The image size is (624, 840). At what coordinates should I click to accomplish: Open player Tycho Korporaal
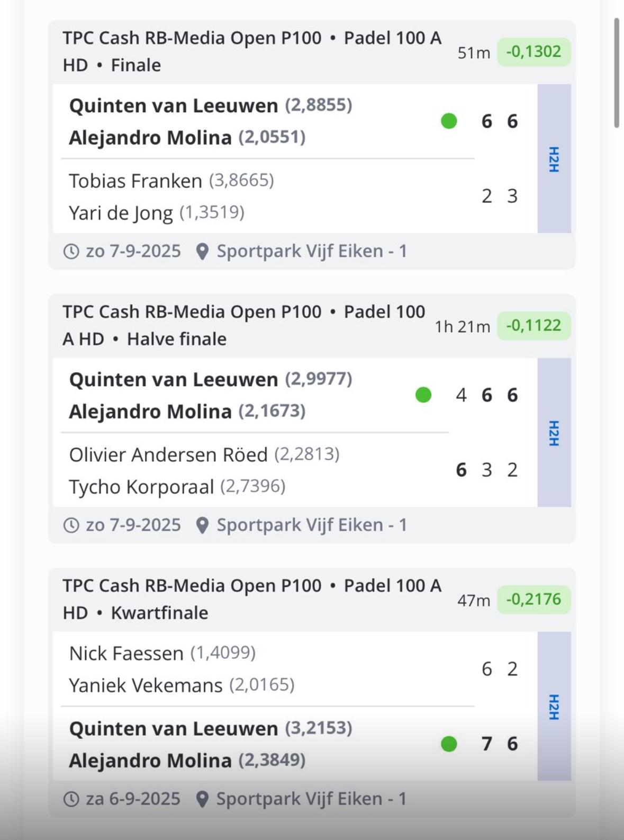click(x=141, y=487)
